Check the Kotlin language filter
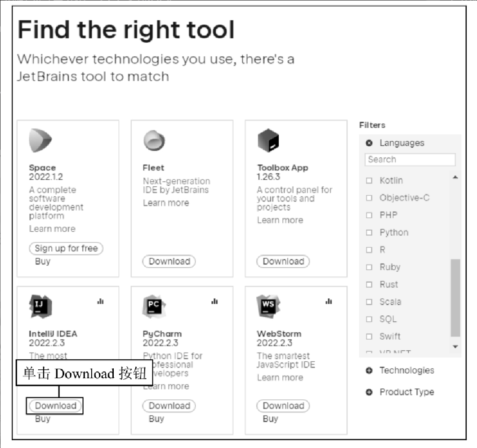This screenshot has width=477, height=448. point(369,180)
